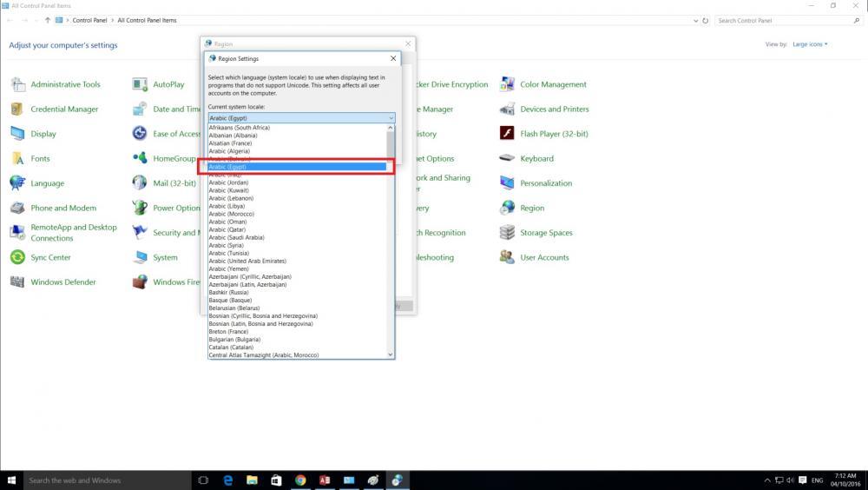This screenshot has height=490, width=868.
Task: Select Afrikaans (South Africa) locale
Action: point(297,128)
